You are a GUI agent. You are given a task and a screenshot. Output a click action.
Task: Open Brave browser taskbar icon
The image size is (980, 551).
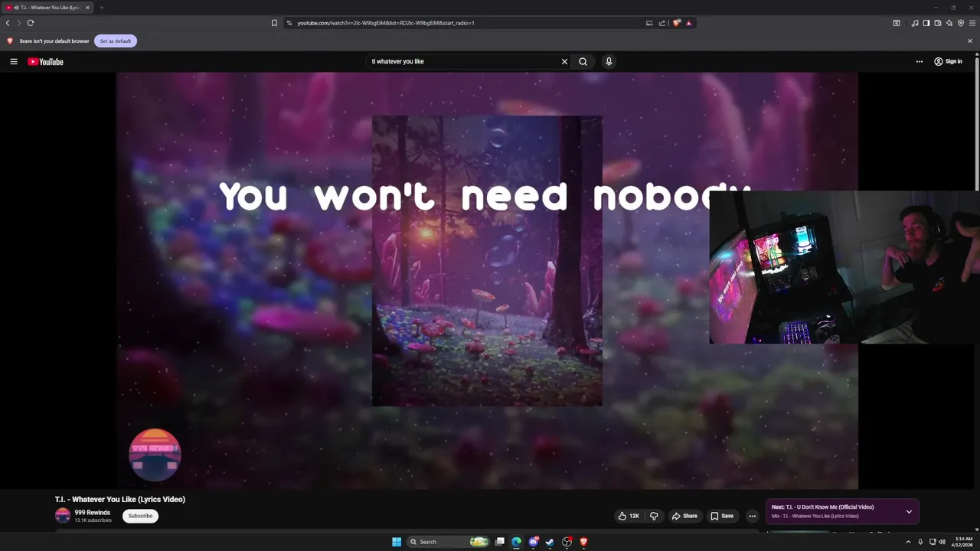583,542
